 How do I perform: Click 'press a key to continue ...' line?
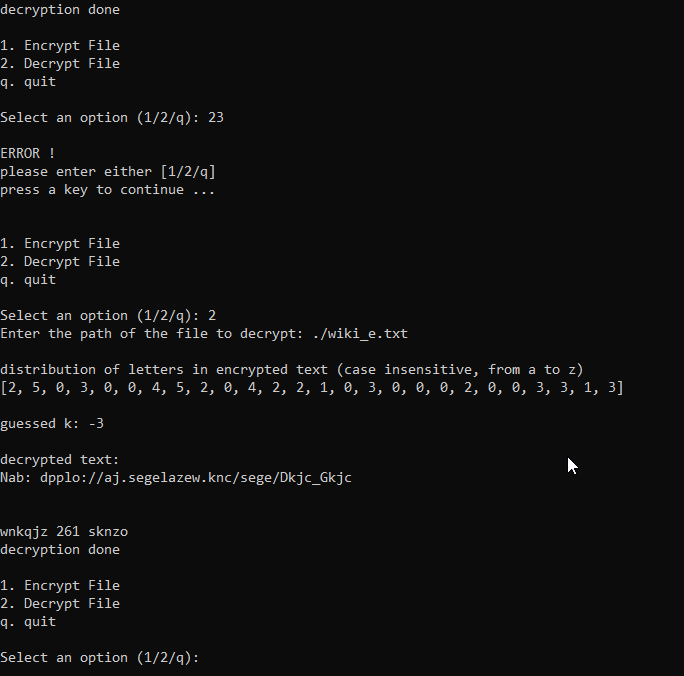107,190
